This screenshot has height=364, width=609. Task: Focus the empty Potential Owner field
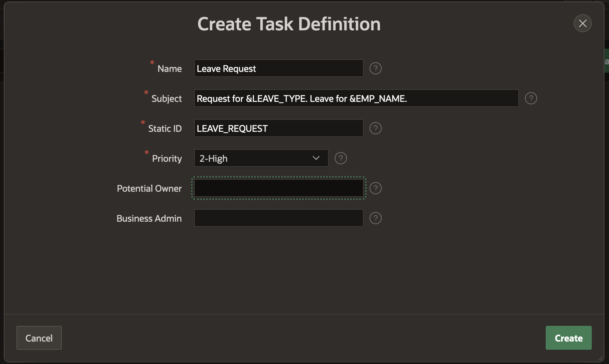[x=278, y=188]
